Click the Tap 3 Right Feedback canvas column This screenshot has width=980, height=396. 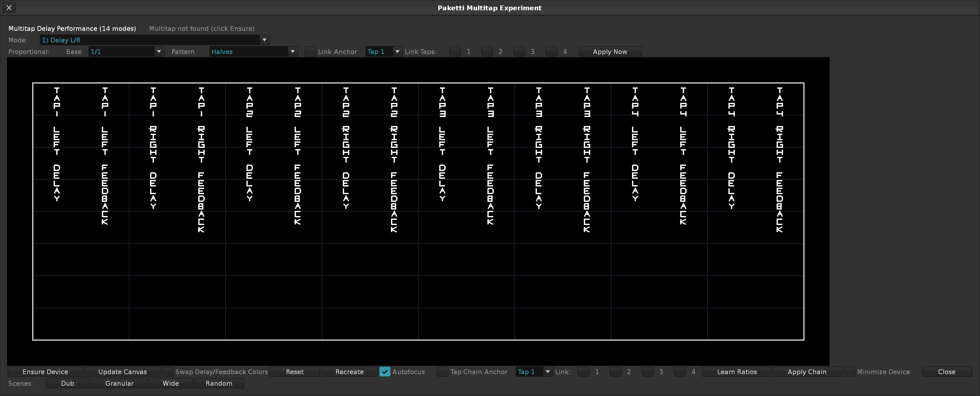pos(587,211)
